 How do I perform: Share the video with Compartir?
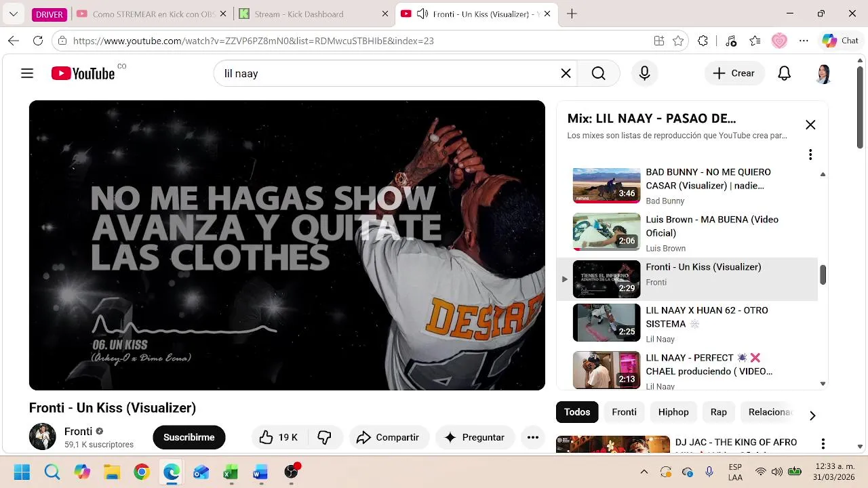(388, 437)
